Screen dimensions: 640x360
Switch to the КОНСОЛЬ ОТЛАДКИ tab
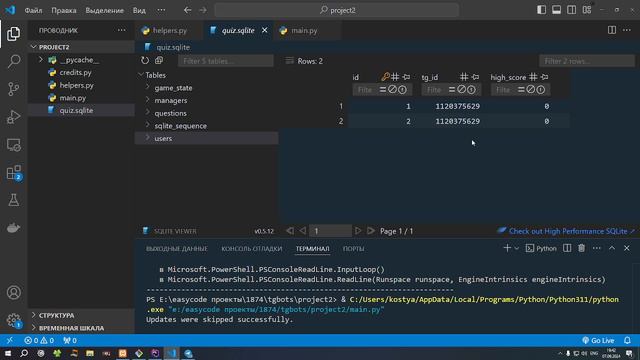point(252,249)
